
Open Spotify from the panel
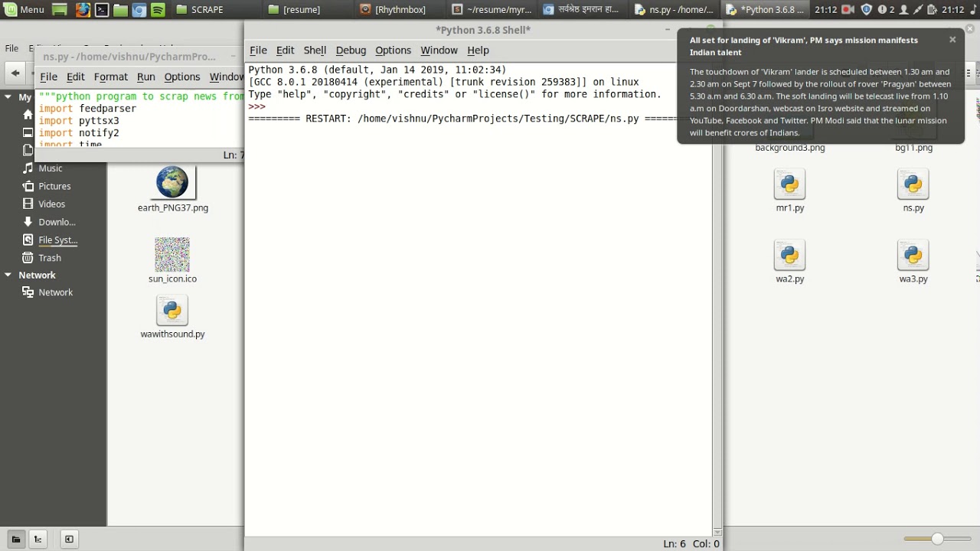158,10
